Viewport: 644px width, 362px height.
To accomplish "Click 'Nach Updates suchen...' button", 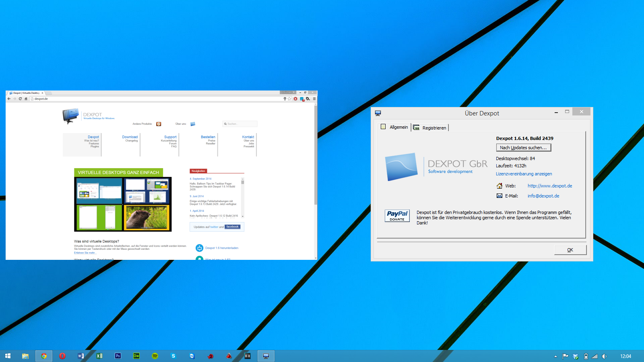I will coord(523,148).
